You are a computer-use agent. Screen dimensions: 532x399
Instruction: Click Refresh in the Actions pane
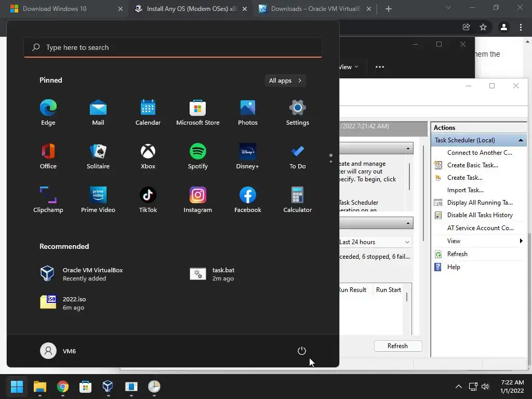[457, 254]
